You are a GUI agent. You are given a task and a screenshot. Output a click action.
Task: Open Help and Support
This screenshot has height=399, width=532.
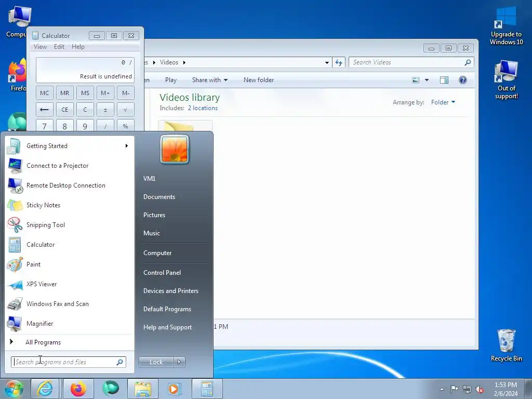[167, 327]
